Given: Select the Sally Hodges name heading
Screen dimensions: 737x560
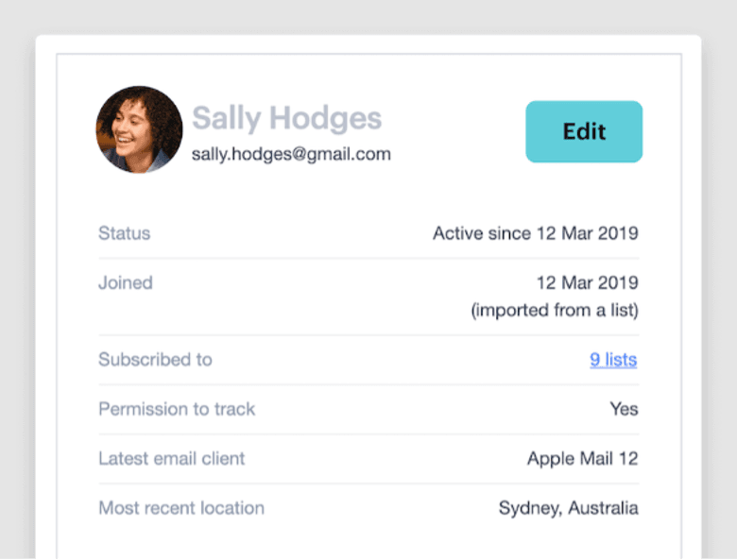Looking at the screenshot, I should pyautogui.click(x=286, y=119).
